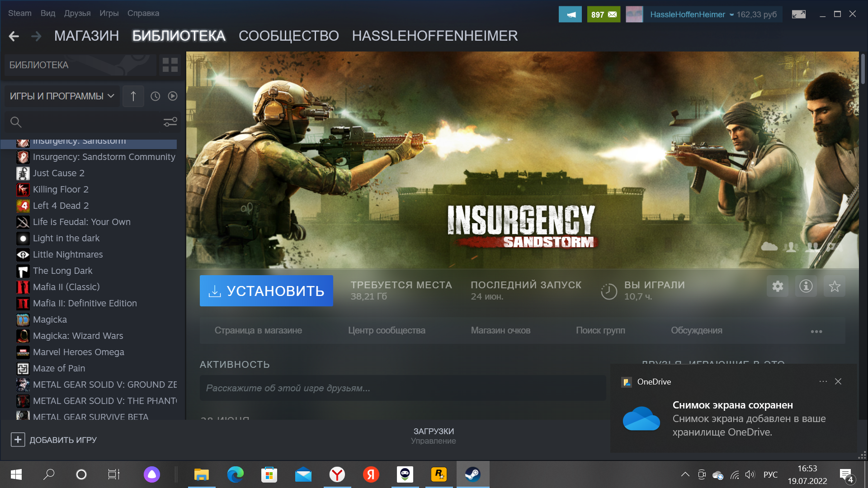This screenshot has width=868, height=488.
Task: Expand the ИГРЫ И ПРОГРАММЫ filter dropdown
Action: point(62,96)
